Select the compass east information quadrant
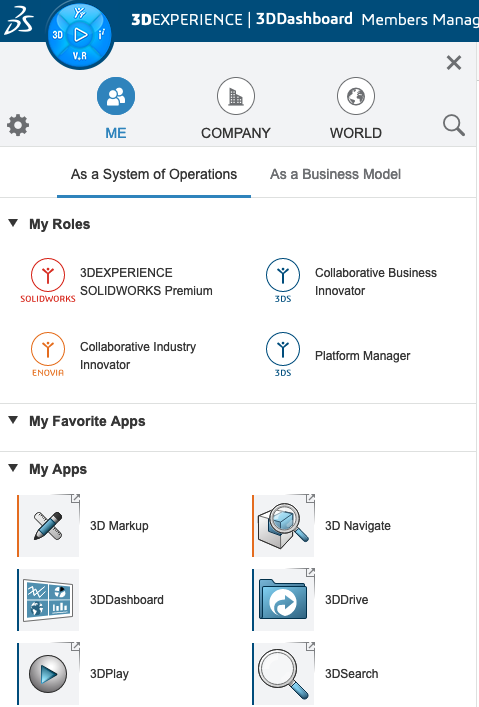The height and width of the screenshot is (707, 479). click(102, 35)
